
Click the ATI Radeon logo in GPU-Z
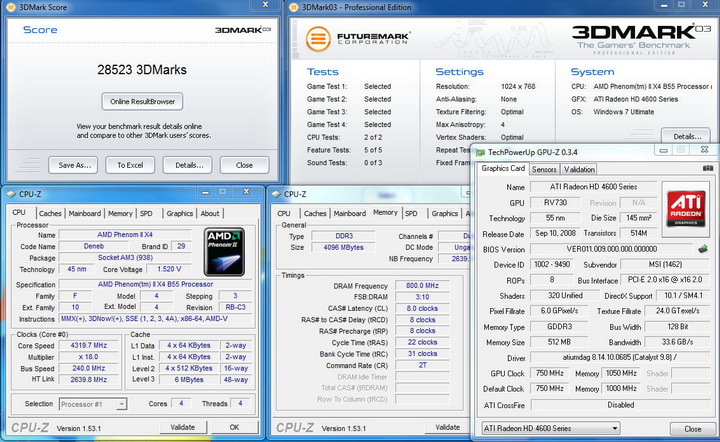pyautogui.click(x=686, y=208)
